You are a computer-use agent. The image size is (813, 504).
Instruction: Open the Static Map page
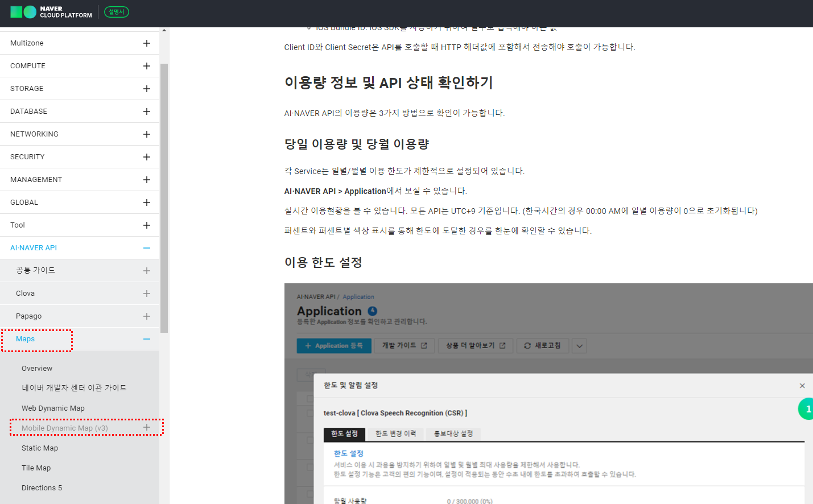pos(40,448)
